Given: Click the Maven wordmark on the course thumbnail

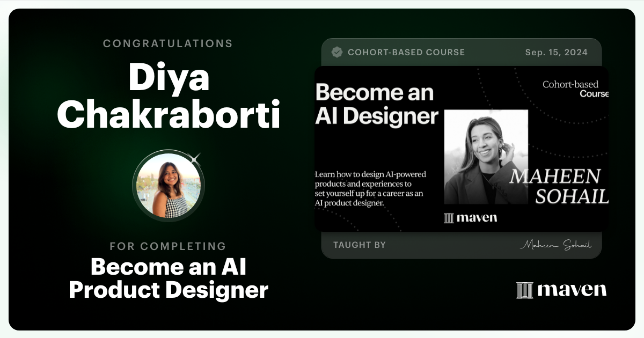Looking at the screenshot, I should [x=478, y=217].
